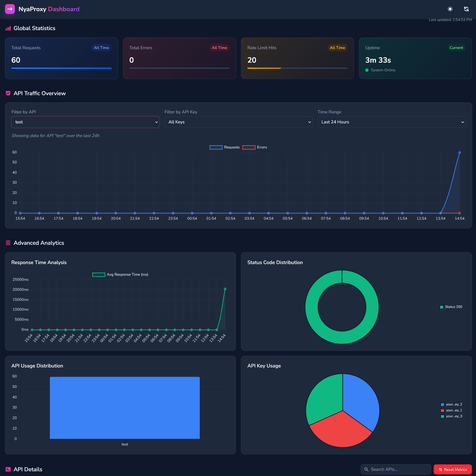The height and width of the screenshot is (476, 476).
Task: Toggle light theme with sun icon
Action: tap(450, 9)
